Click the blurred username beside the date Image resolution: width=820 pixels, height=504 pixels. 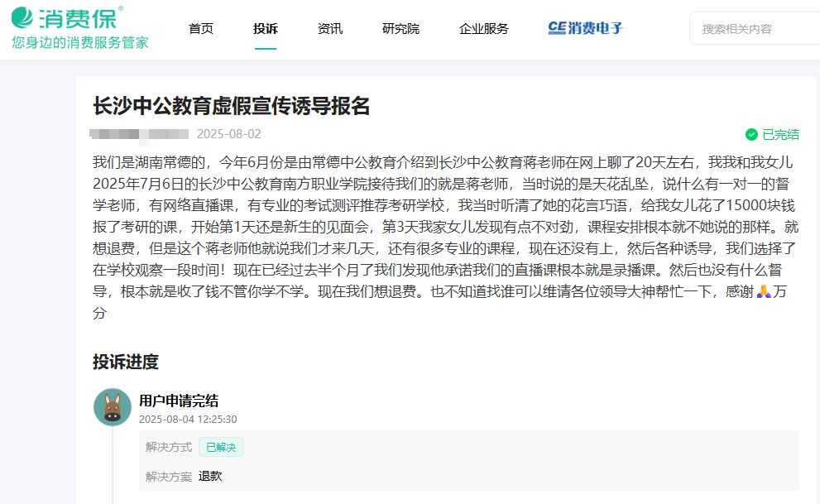(139, 134)
